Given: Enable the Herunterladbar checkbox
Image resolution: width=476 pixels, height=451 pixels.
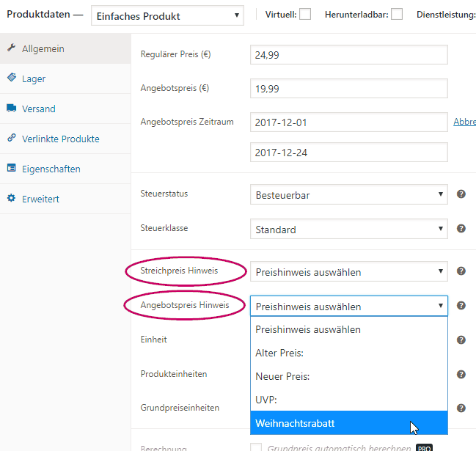Looking at the screenshot, I should (x=397, y=14).
